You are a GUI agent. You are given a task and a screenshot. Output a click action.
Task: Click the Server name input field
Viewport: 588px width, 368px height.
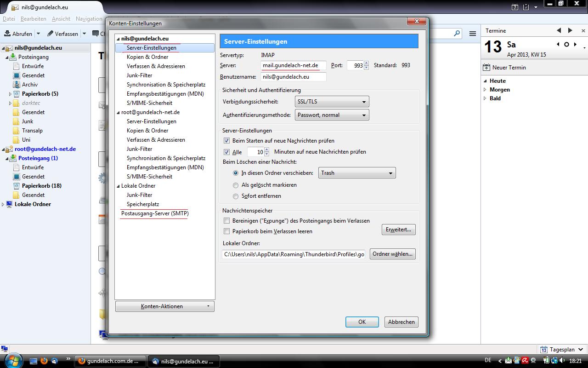(293, 65)
